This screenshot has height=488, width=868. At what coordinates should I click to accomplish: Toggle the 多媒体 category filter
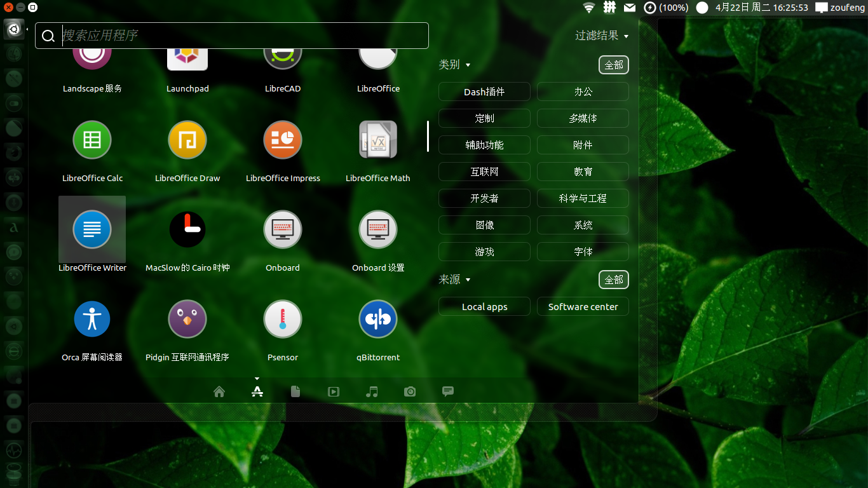583,118
